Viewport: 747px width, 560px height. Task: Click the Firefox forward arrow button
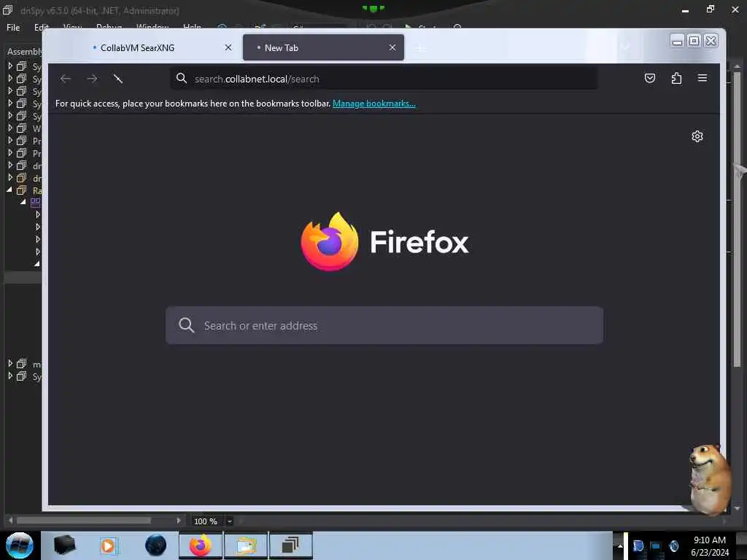(92, 79)
